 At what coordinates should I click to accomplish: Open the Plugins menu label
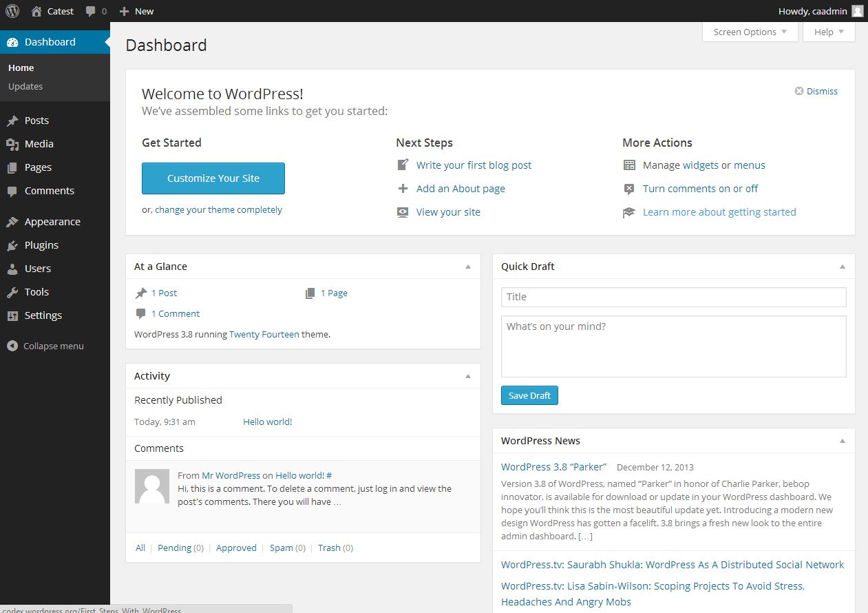(41, 245)
